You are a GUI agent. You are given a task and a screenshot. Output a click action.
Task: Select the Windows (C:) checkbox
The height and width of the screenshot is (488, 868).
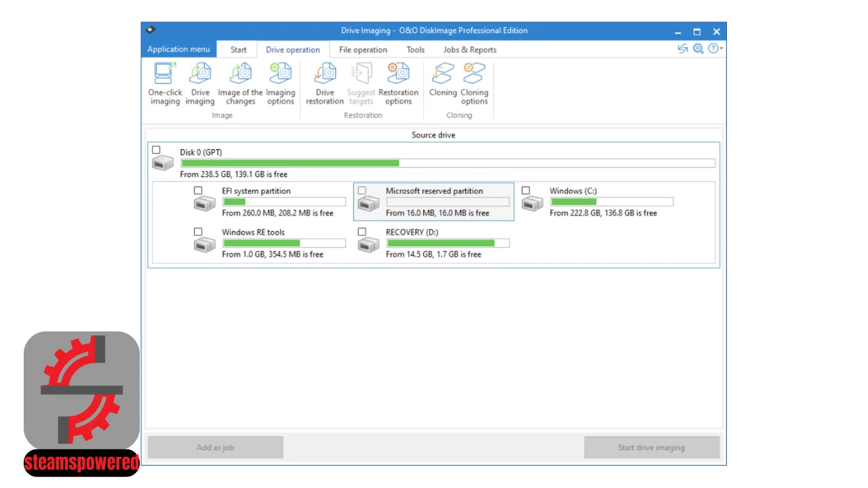coord(526,190)
